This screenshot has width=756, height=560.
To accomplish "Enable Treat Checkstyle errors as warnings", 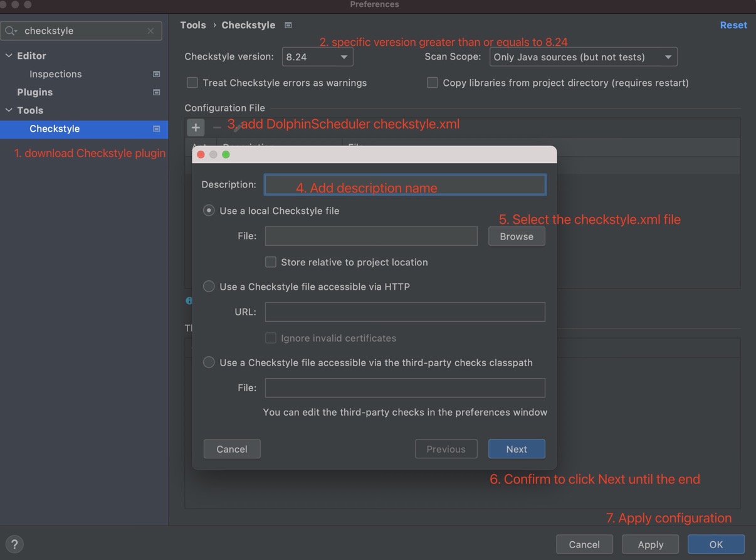I will click(x=192, y=82).
